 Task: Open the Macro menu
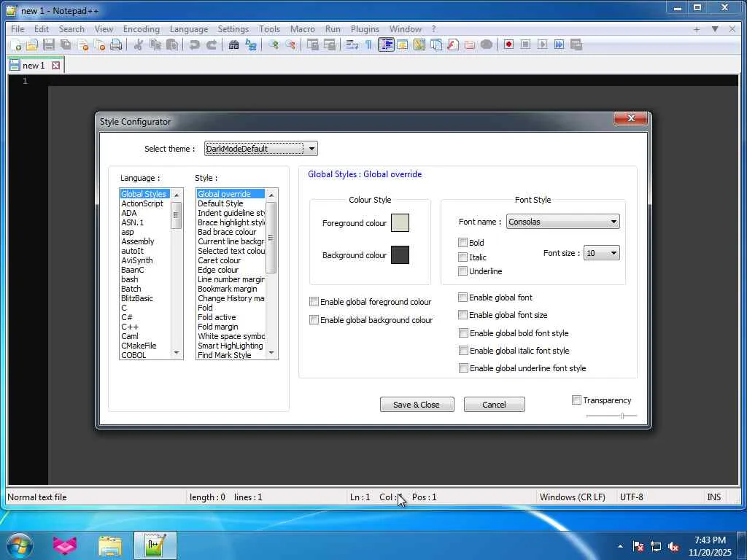[303, 29]
